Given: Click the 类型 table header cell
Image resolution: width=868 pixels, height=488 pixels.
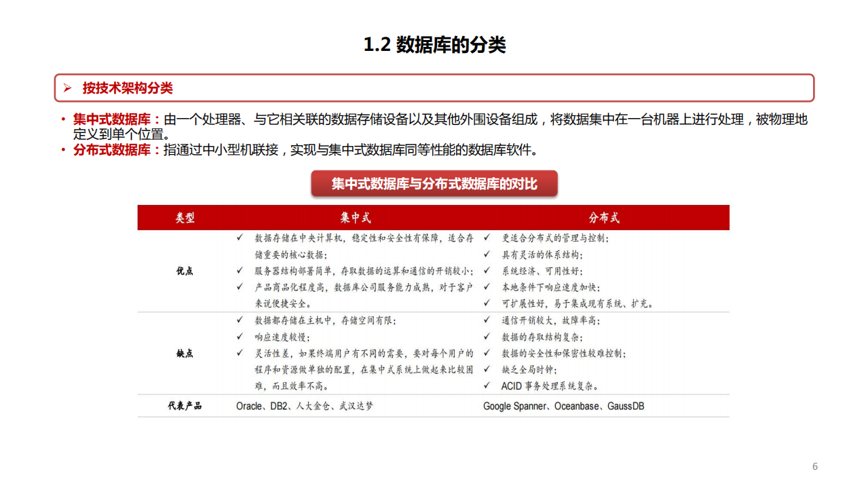Looking at the screenshot, I should pos(183,217).
